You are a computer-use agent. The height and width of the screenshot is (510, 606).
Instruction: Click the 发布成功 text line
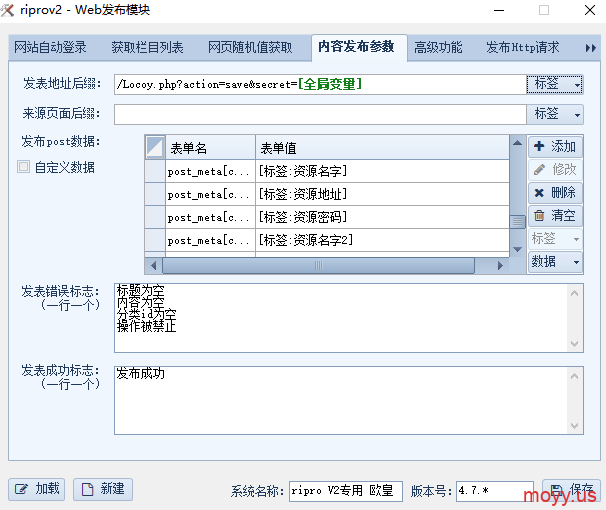(141, 373)
